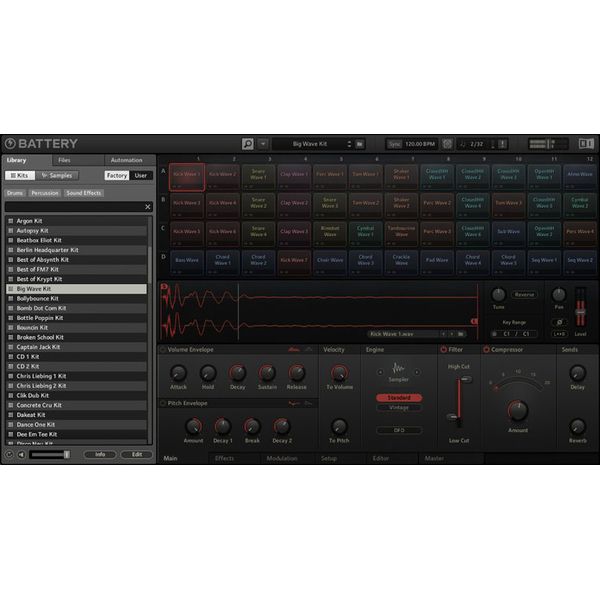Click the panic exclamation icon in the header
The height and width of the screenshot is (600, 600).
[502, 144]
